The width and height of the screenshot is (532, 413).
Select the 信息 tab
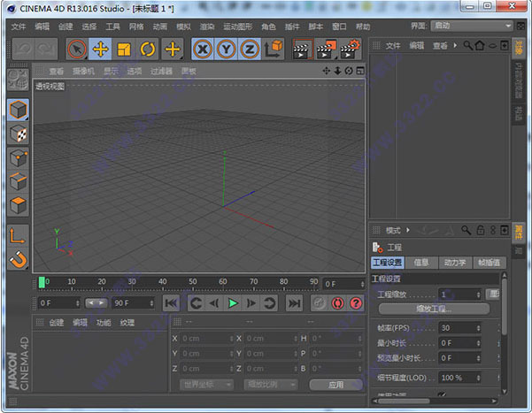coord(421,263)
